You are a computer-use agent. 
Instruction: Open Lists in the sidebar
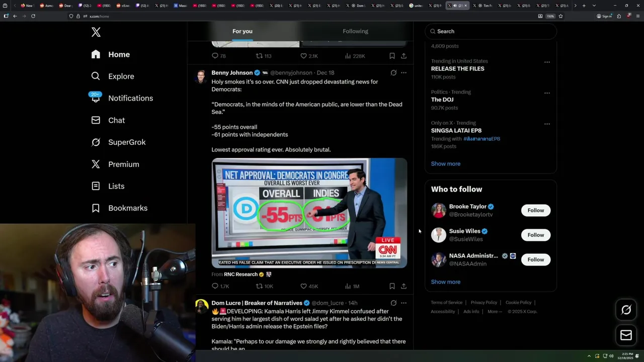(108, 186)
